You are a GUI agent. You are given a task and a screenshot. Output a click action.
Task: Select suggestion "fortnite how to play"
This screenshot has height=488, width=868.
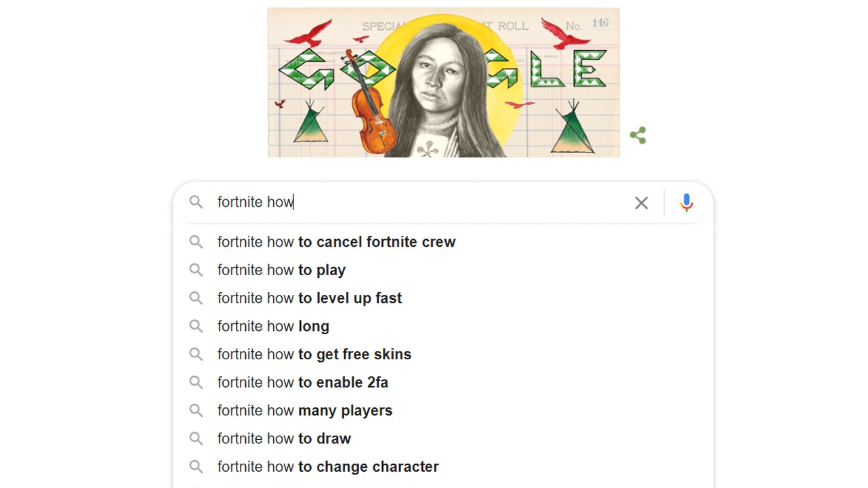click(281, 270)
